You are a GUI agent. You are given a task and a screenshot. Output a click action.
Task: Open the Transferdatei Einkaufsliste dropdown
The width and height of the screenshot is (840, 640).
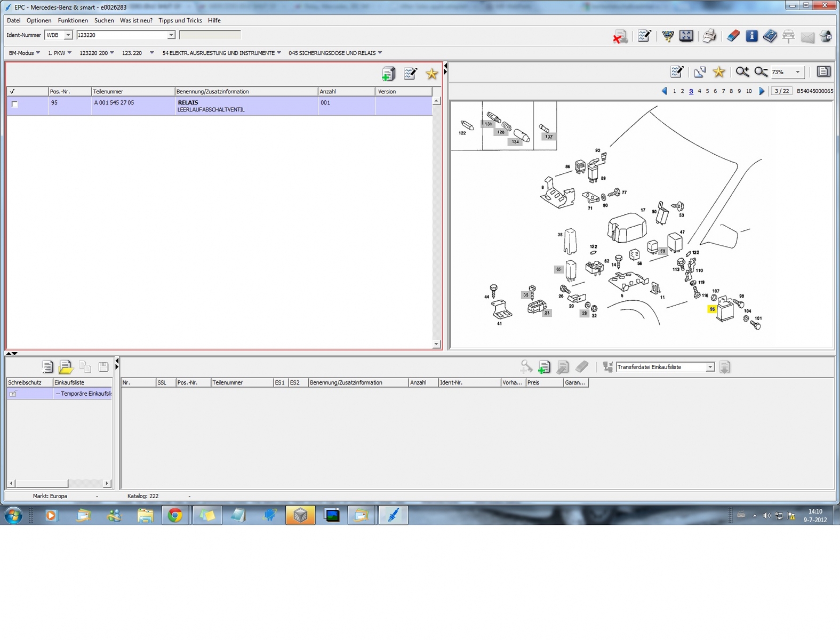click(710, 367)
